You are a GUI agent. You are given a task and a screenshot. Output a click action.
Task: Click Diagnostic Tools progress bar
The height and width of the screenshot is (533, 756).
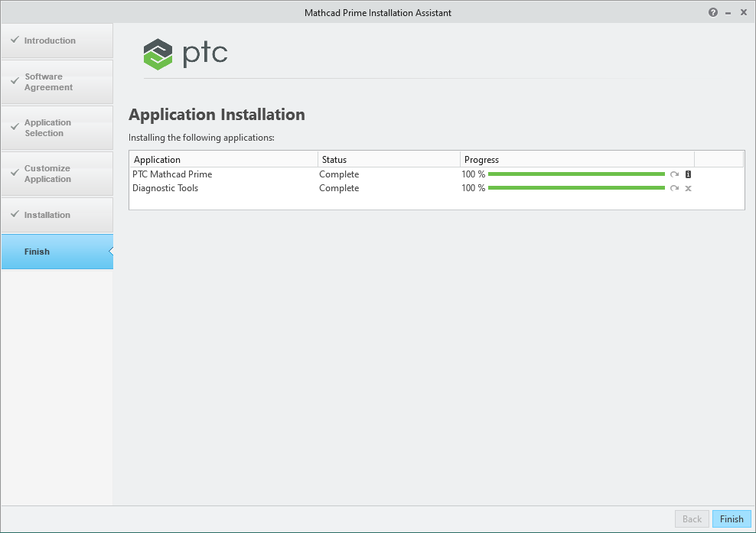[576, 188]
